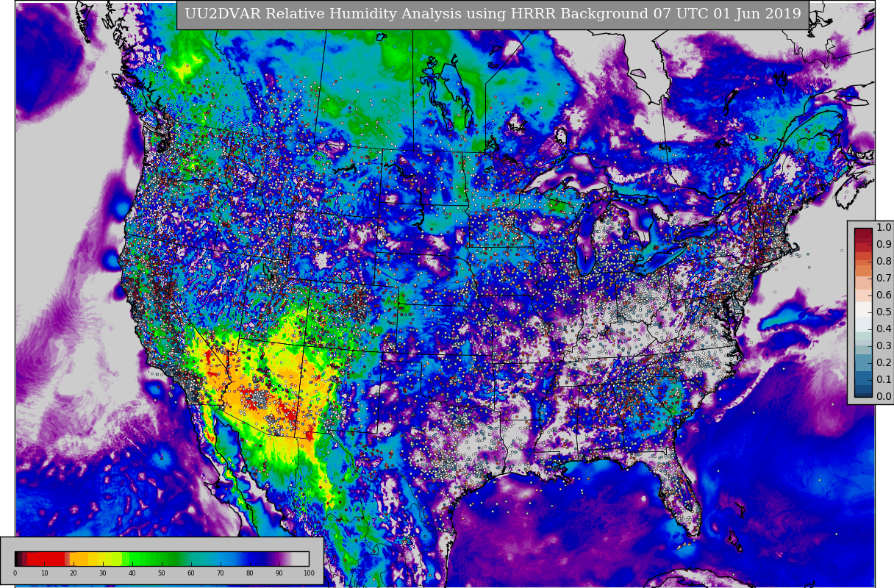Viewport: 894px width, 588px height.
Task: Click the 1.0 label on right colorbar
Action: click(884, 228)
